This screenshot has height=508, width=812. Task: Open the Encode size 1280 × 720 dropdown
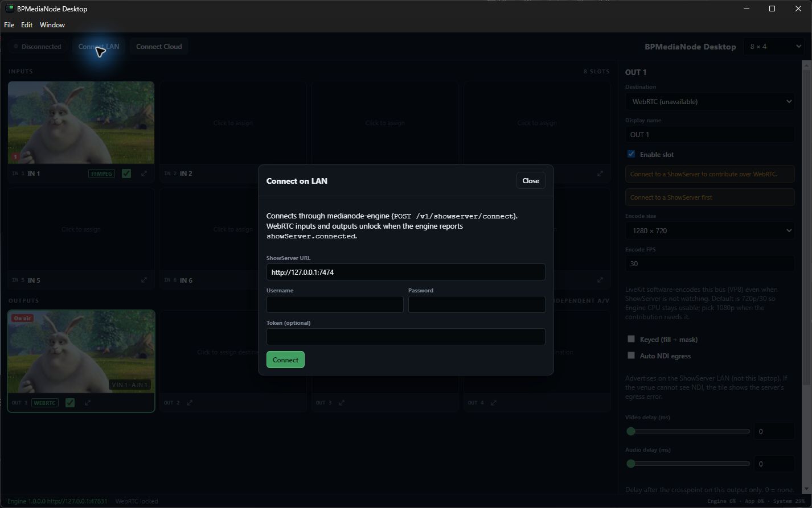pyautogui.click(x=710, y=230)
